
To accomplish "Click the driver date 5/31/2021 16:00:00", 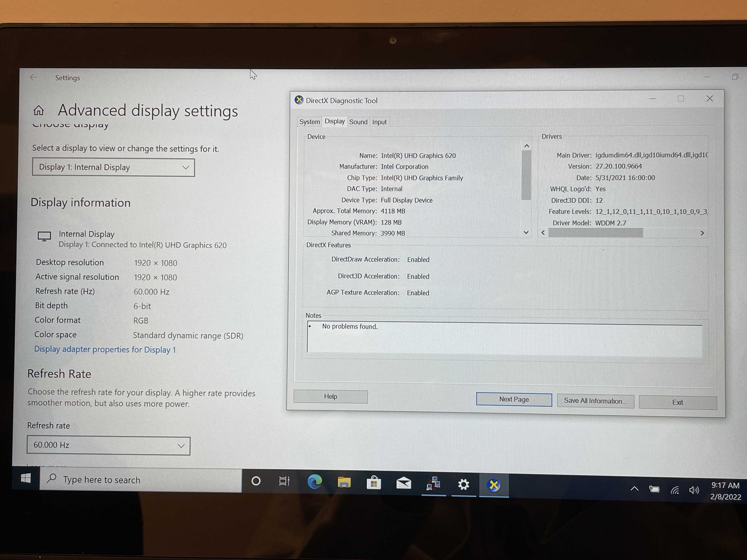I will click(x=625, y=178).
